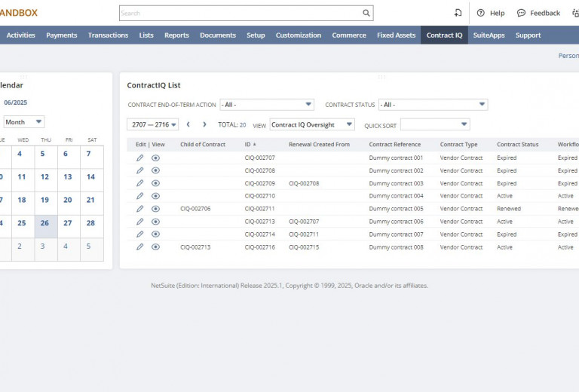
Task: Click the Feedback speech bubble icon
Action: coord(521,13)
